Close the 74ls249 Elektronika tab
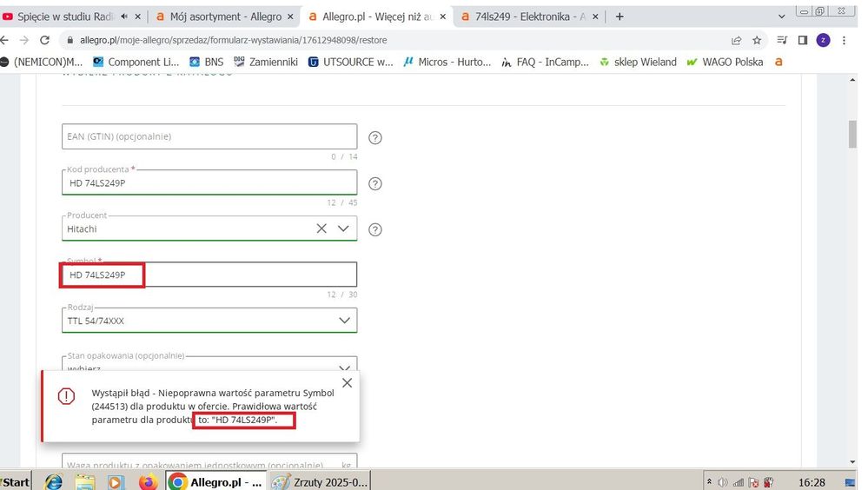The height and width of the screenshot is (490, 868). coord(595,17)
